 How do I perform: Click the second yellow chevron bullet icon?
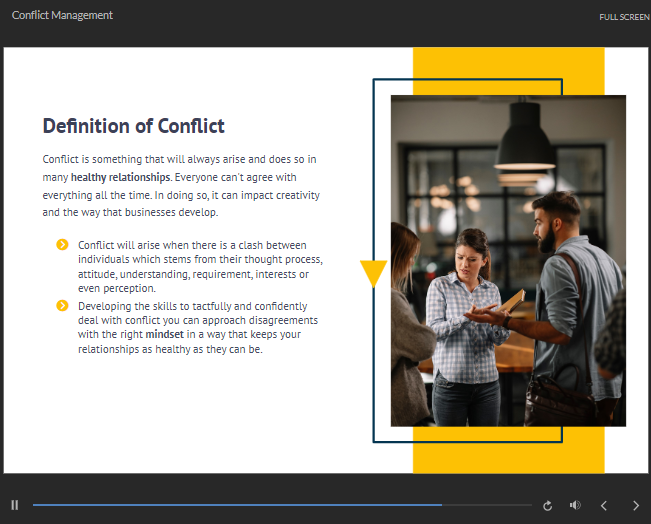point(62,306)
